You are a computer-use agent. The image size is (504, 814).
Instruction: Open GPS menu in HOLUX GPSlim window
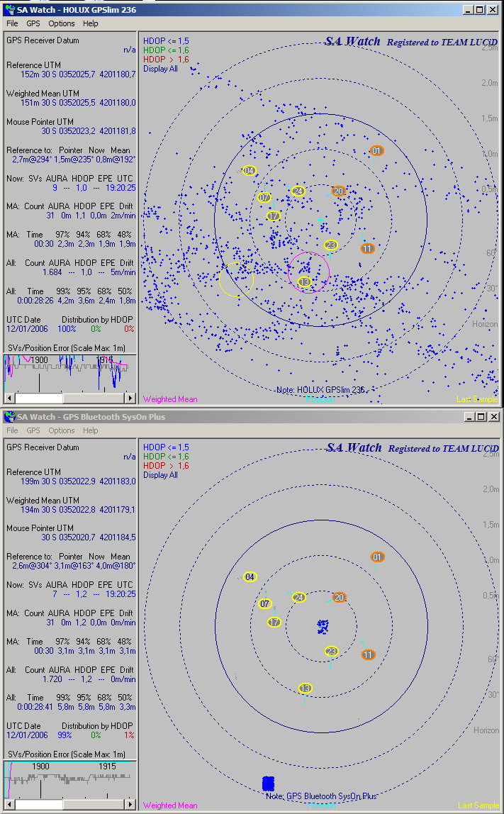pos(33,23)
